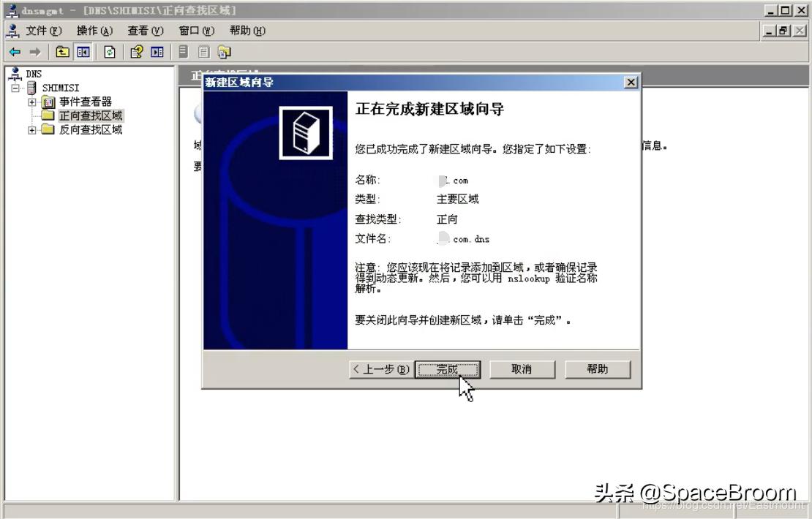Collapse the SHIMISI node
The image size is (812, 519).
(15, 87)
